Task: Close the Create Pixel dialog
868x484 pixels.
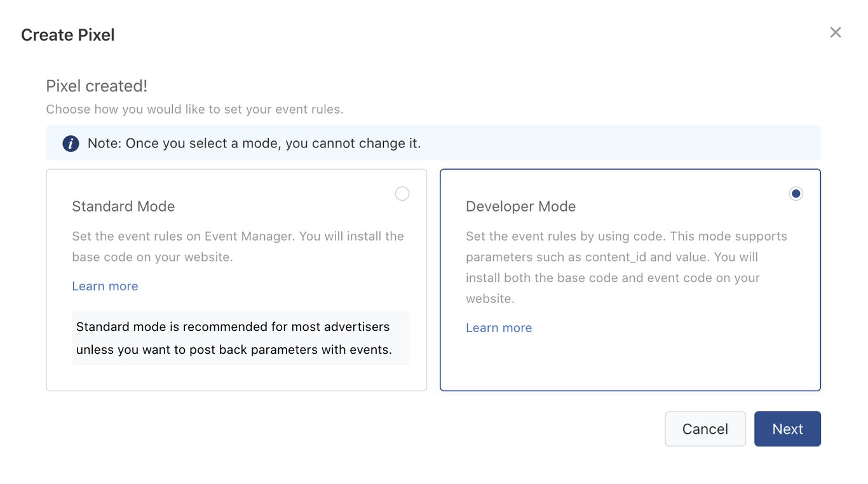Action: tap(835, 32)
